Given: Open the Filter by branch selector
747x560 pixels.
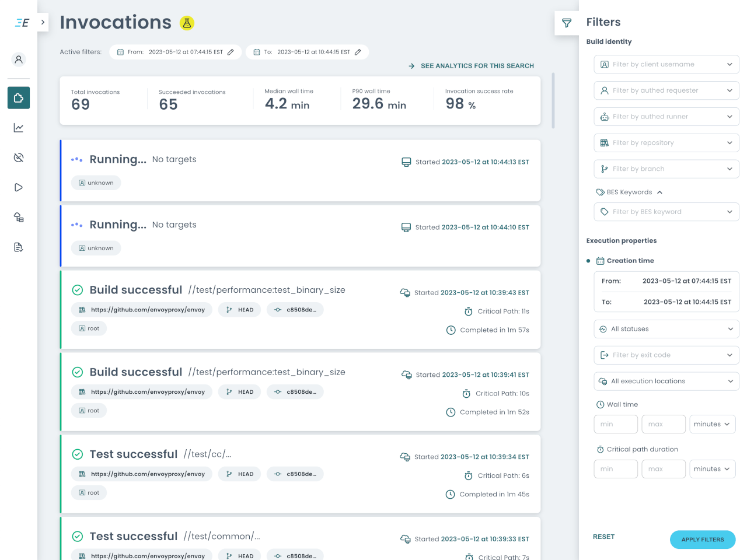Looking at the screenshot, I should point(666,169).
